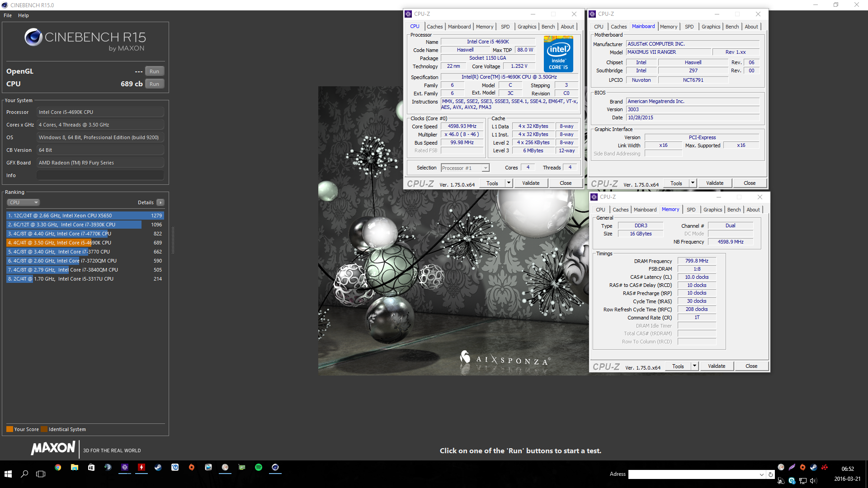
Task: Switch to Bench tab in first CPU-Z window
Action: click(548, 27)
